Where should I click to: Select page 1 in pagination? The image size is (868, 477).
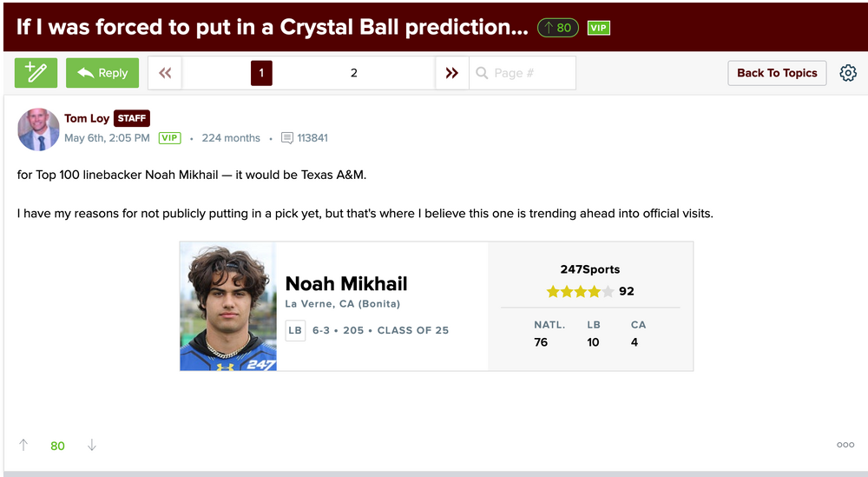coord(261,73)
